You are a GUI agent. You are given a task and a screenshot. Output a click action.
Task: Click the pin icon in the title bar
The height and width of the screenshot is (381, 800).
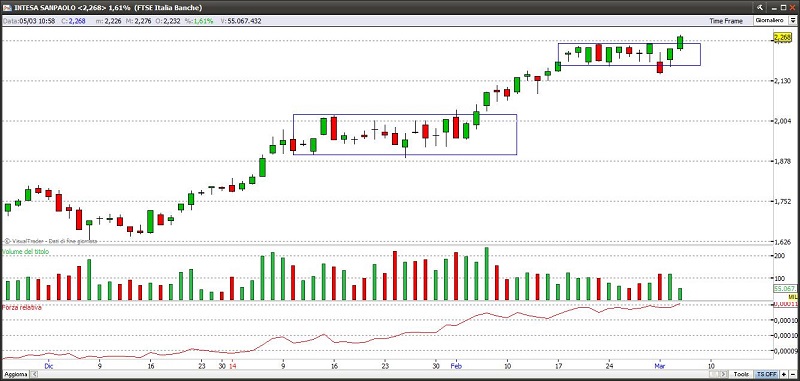760,7
